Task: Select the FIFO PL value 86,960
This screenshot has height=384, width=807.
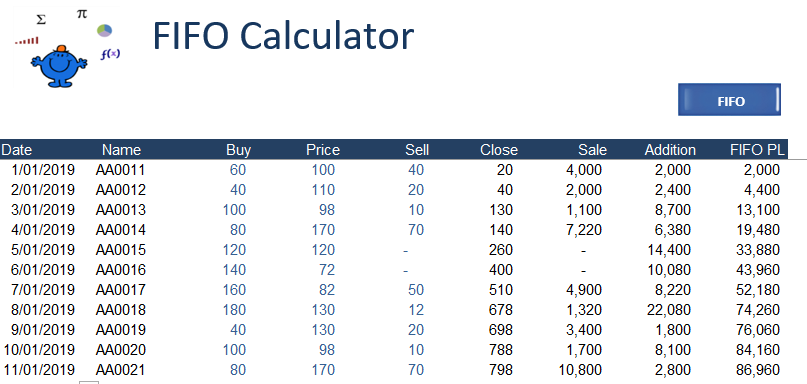Action: pyautogui.click(x=758, y=370)
